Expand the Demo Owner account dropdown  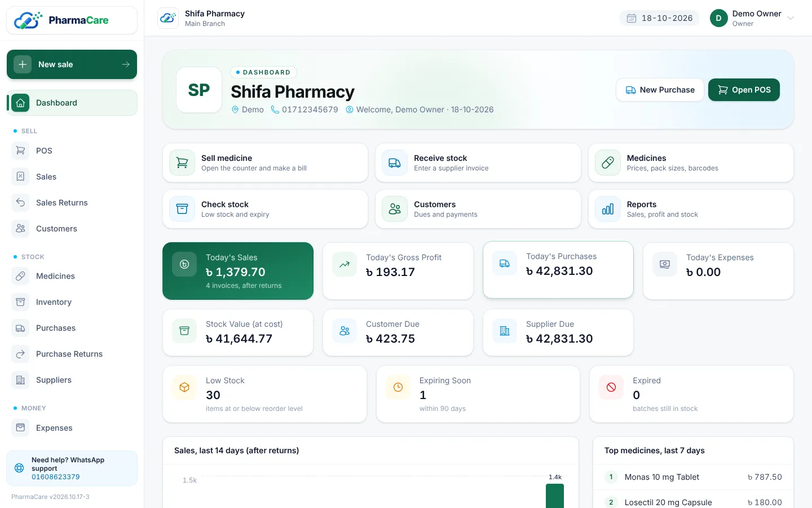coord(752,18)
